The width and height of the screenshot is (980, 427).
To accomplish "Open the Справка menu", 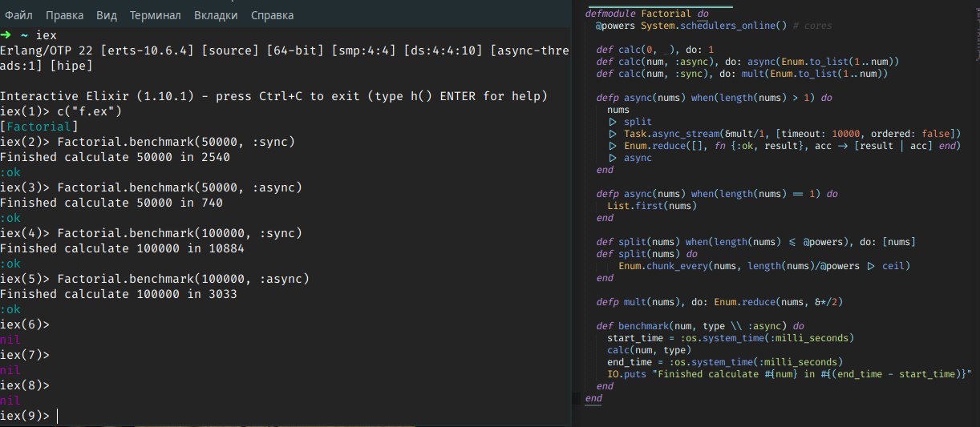I will point(272,15).
